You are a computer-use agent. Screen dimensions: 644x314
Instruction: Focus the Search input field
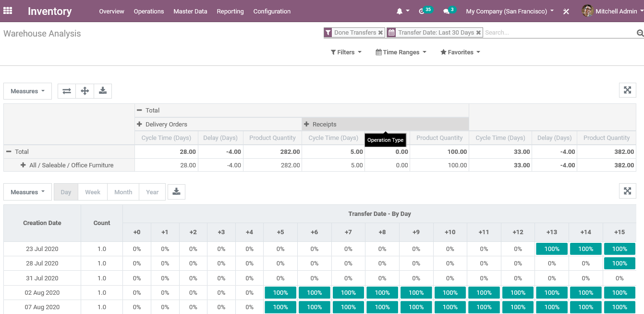tap(559, 33)
